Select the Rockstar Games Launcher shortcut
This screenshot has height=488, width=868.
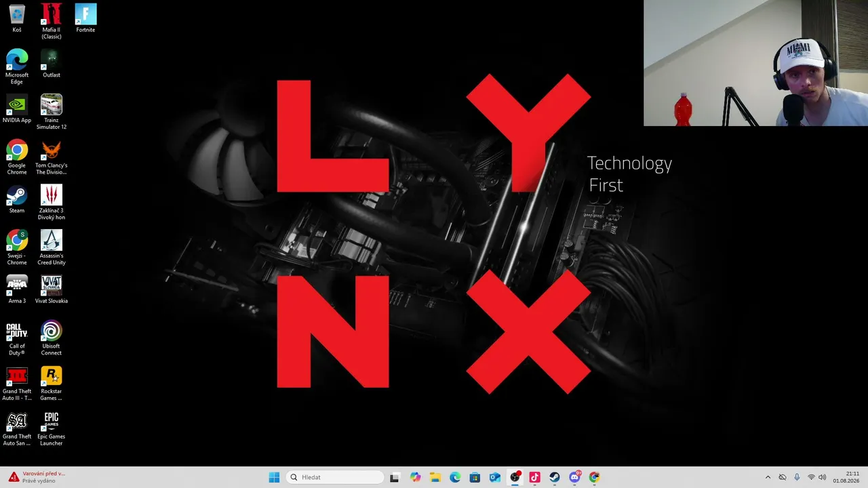tap(52, 384)
